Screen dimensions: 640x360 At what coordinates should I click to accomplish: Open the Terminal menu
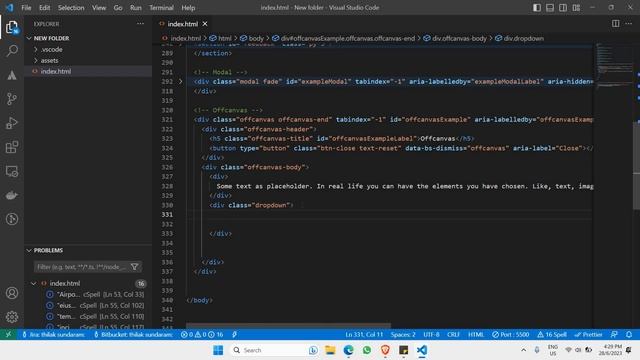click(x=161, y=7)
